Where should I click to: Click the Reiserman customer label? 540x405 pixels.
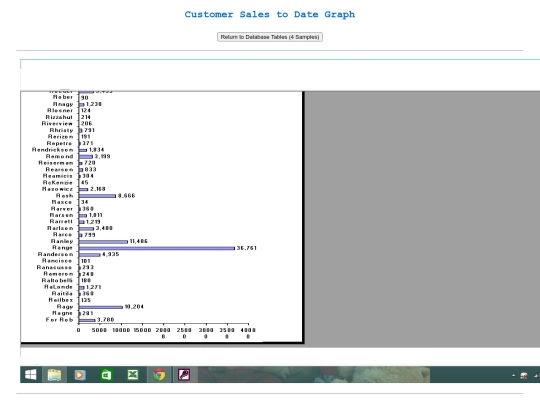coord(56,163)
